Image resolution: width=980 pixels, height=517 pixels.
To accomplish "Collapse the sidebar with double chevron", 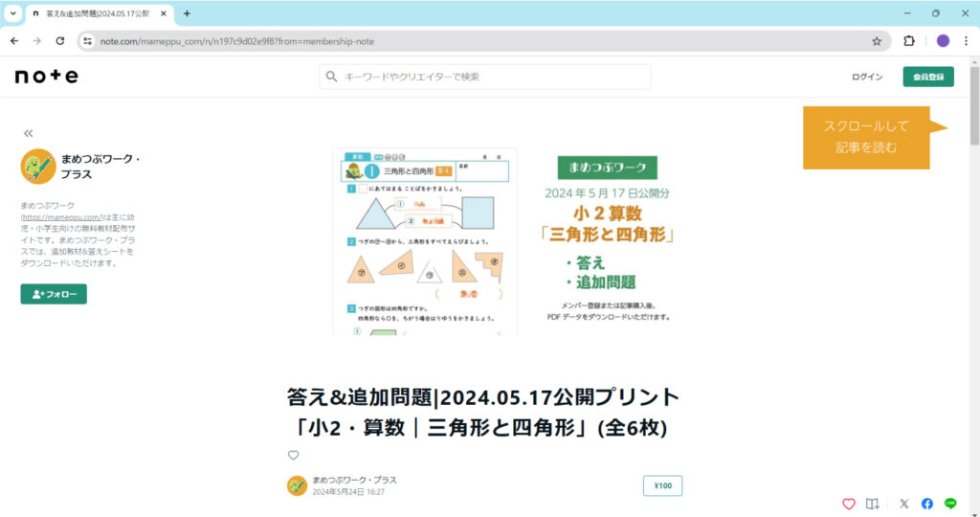I will (28, 133).
